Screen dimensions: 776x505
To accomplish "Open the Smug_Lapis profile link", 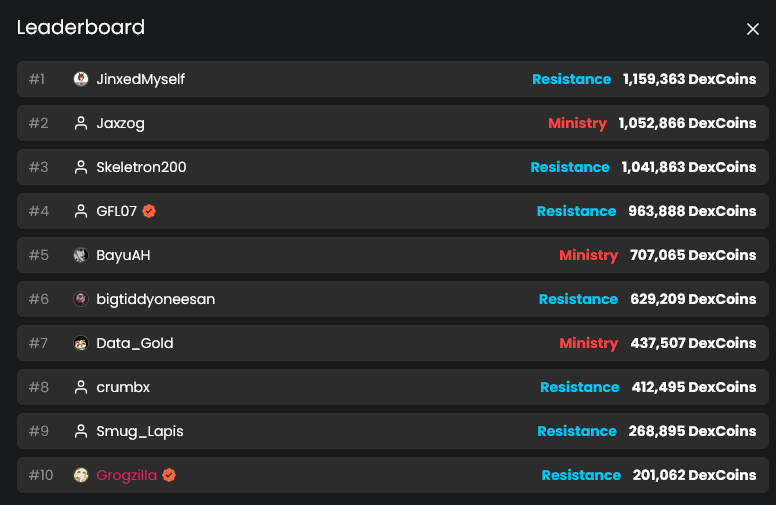I will 140,431.
